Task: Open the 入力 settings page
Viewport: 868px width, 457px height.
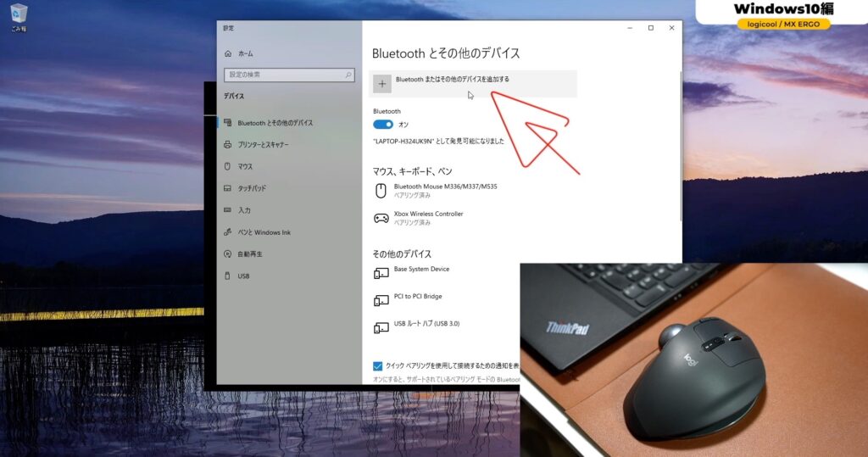Action: coord(244,210)
